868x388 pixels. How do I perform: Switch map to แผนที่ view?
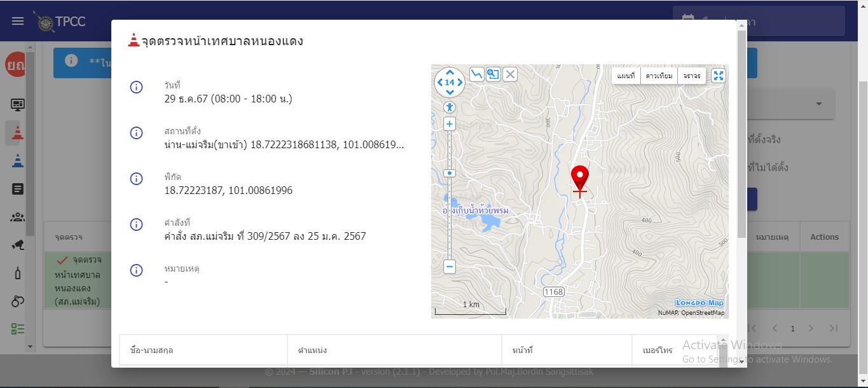tap(626, 76)
